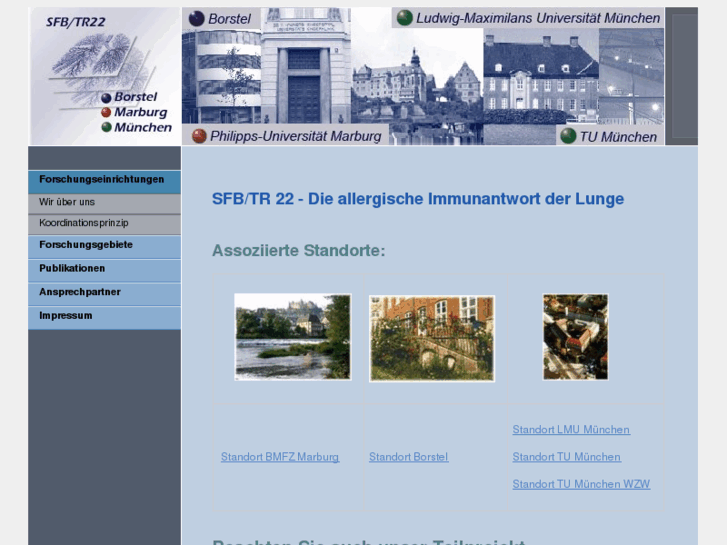
Task: Click the green sphere beside TU München label
Action: coord(568,136)
